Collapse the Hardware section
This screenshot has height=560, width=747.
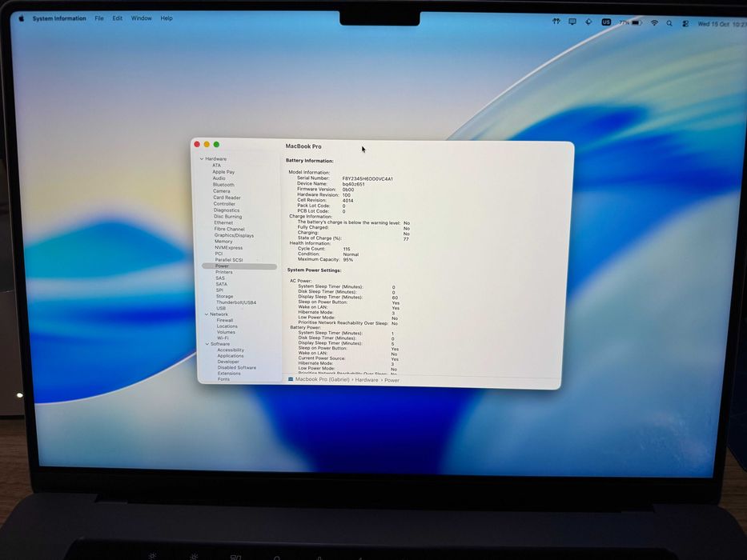(x=202, y=158)
